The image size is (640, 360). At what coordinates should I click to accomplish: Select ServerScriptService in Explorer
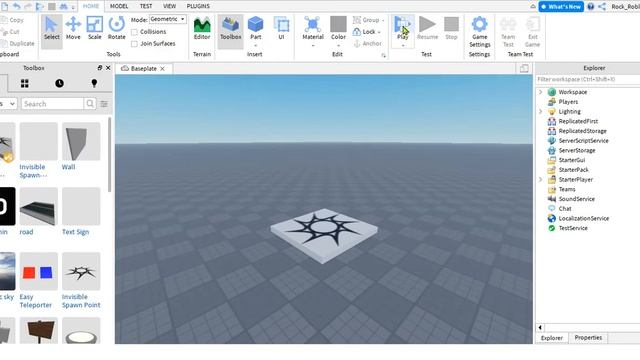pyautogui.click(x=583, y=140)
